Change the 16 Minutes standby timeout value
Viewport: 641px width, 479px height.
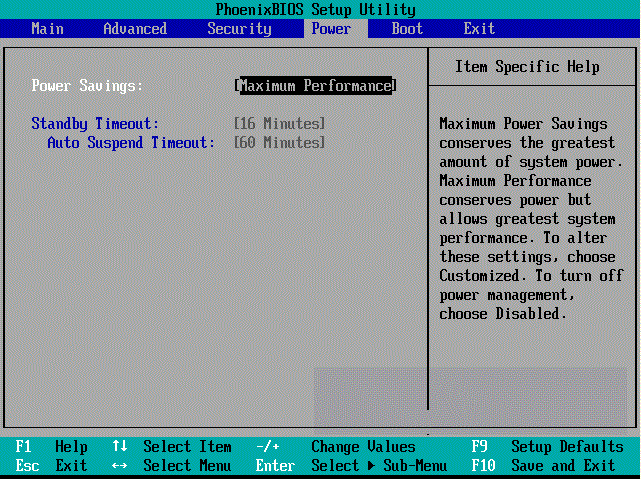279,124
